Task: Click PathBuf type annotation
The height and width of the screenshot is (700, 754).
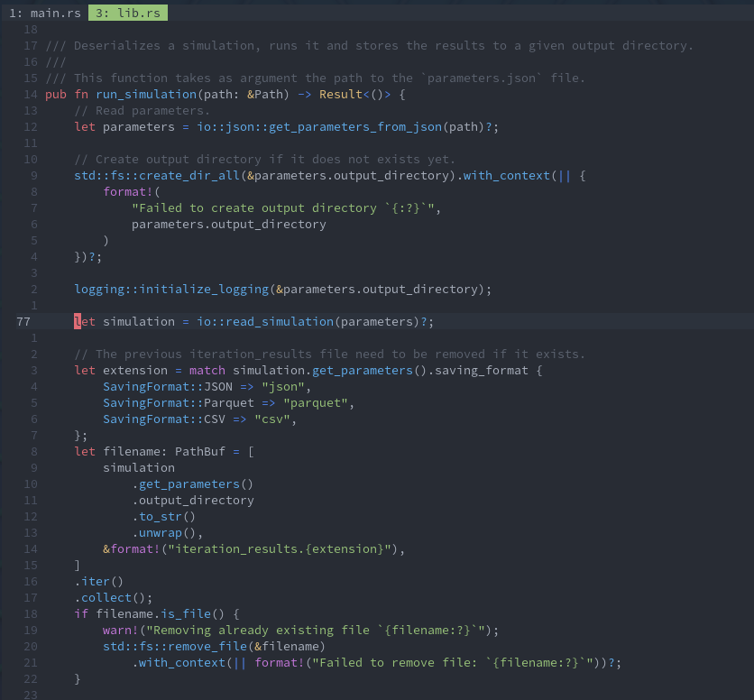Action: [200, 452]
